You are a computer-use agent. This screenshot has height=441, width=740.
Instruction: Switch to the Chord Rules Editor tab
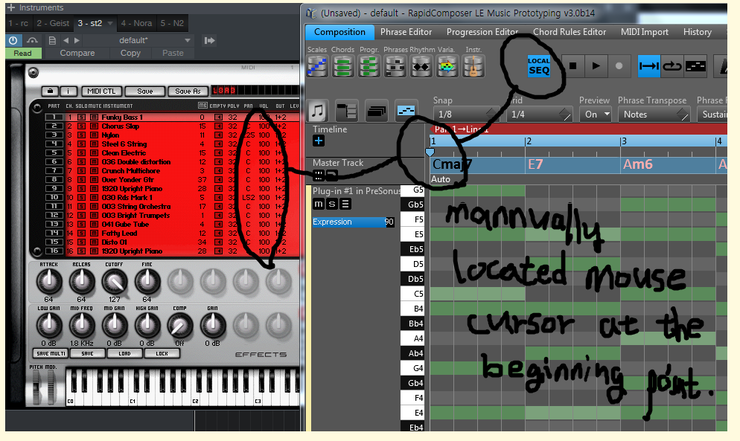pyautogui.click(x=569, y=32)
